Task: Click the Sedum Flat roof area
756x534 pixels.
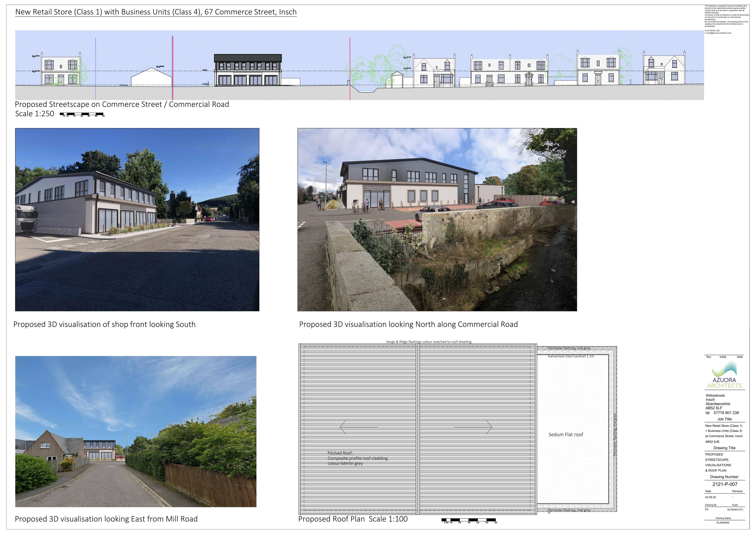Action: tap(573, 429)
